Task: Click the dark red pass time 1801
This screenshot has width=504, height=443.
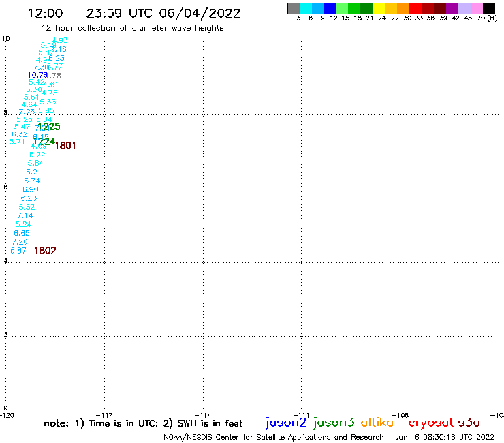Action: tap(65, 146)
